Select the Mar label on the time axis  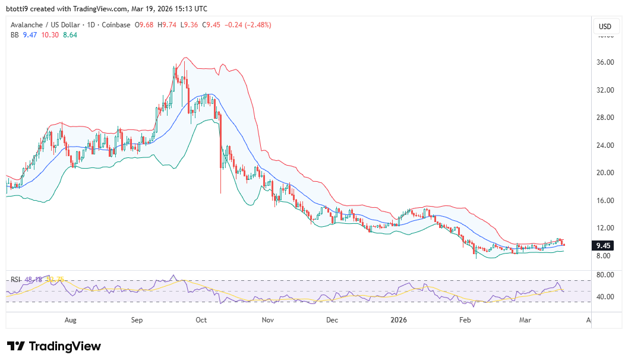525,320
